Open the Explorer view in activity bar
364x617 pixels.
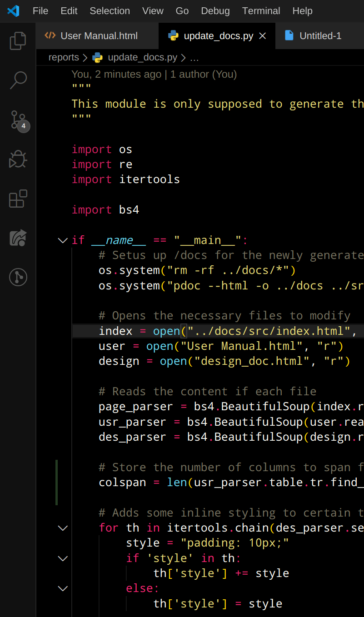click(x=18, y=41)
